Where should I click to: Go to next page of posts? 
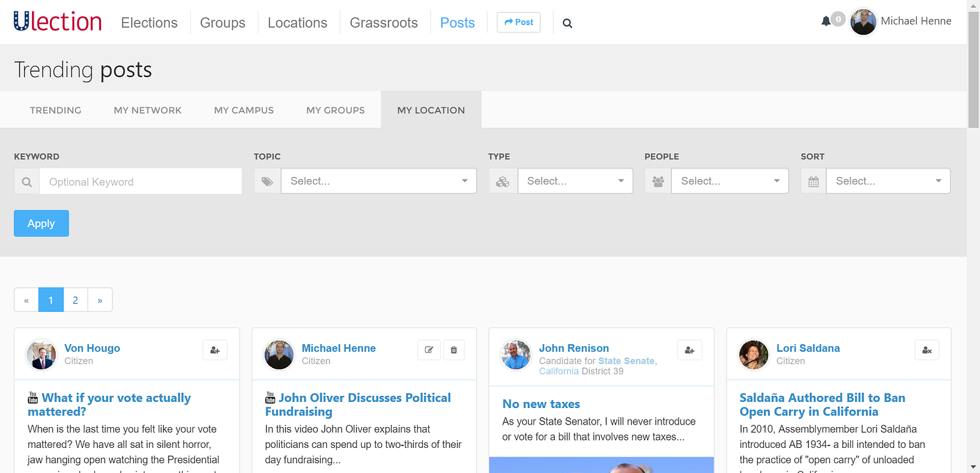(x=100, y=300)
